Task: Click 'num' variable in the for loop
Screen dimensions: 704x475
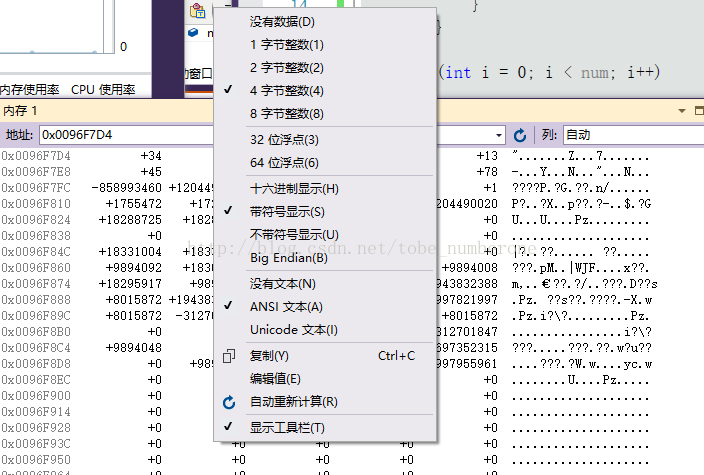Action: pos(596,73)
